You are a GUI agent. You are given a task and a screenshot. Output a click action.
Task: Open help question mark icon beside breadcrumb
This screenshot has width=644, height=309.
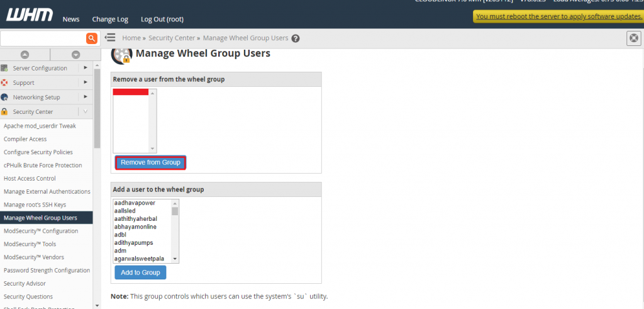(296, 38)
